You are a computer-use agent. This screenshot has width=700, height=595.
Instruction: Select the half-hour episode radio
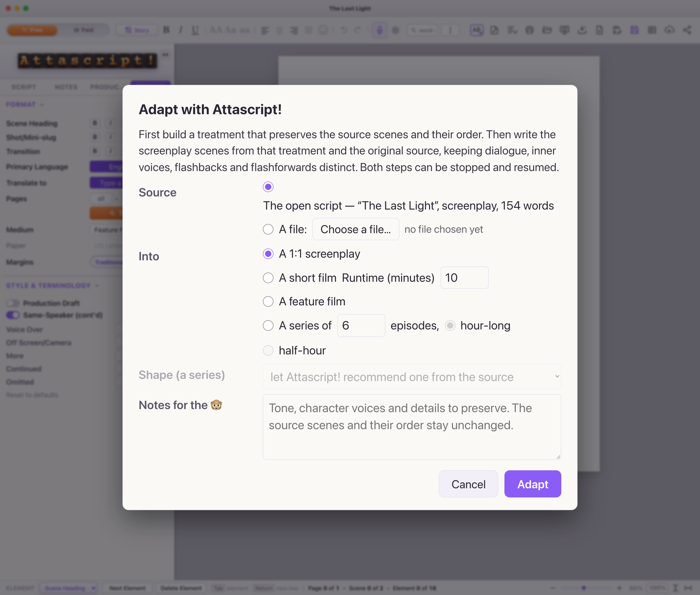pyautogui.click(x=268, y=350)
